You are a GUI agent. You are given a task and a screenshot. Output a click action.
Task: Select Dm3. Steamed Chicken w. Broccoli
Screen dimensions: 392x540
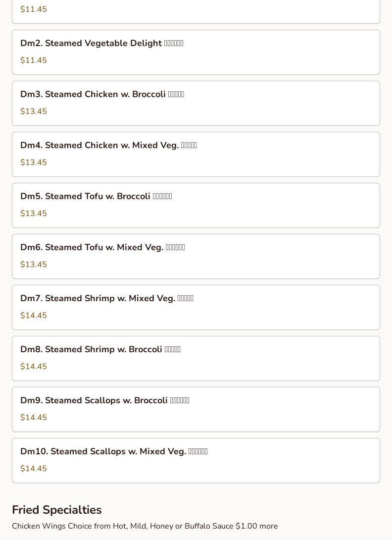[x=102, y=95]
